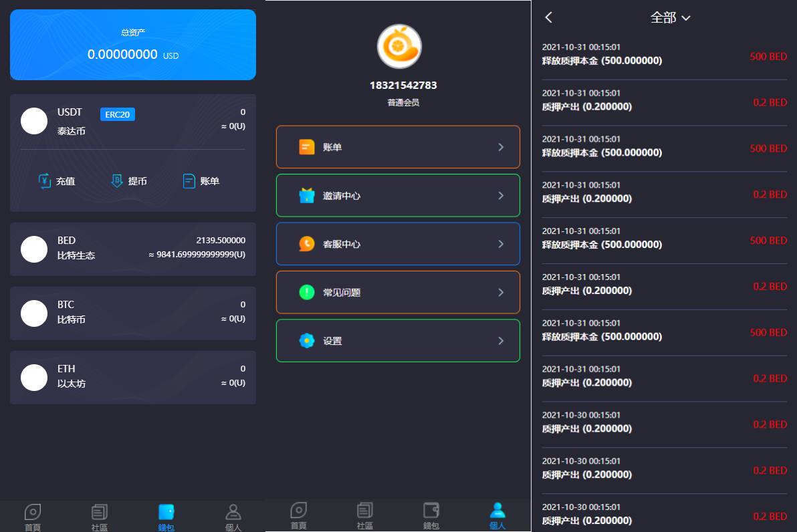The image size is (797, 532).
Task: Open the 全部 filter dropdown
Action: coord(671,18)
